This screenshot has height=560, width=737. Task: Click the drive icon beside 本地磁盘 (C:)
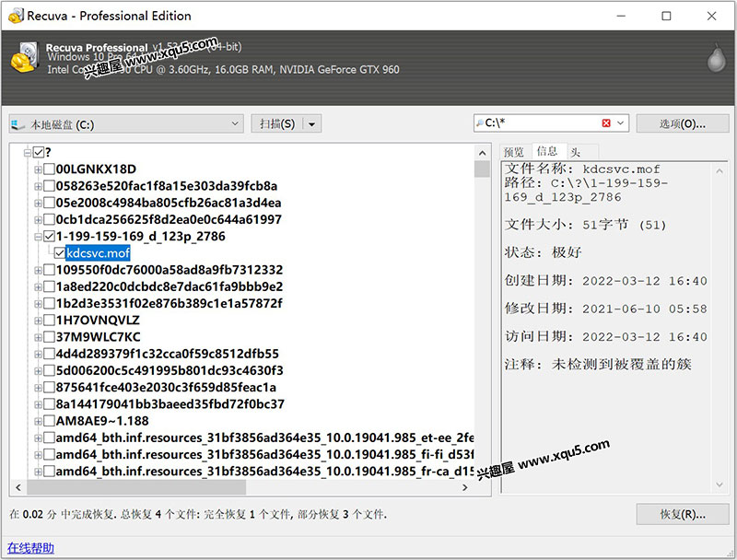pos(18,124)
